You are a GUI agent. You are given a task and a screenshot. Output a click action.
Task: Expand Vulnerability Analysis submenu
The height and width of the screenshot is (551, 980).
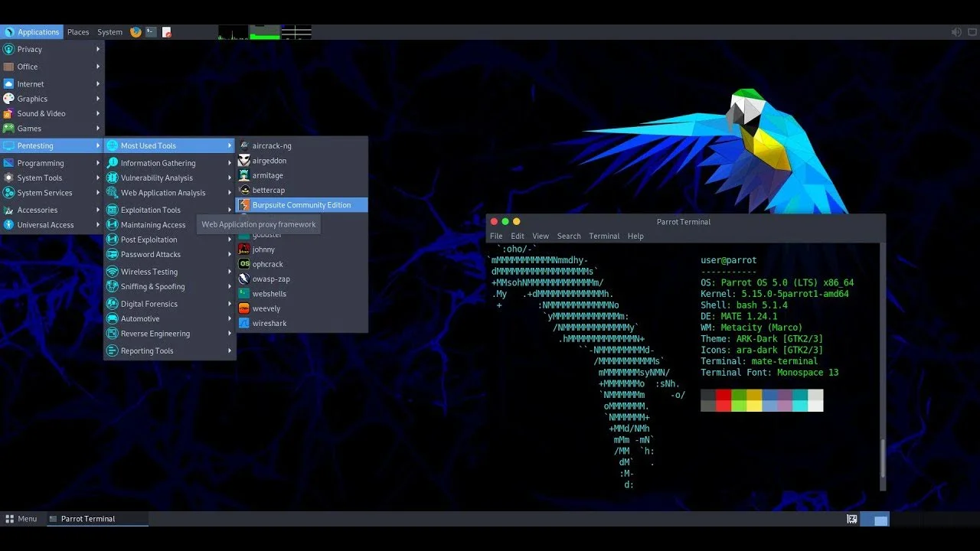[170, 178]
